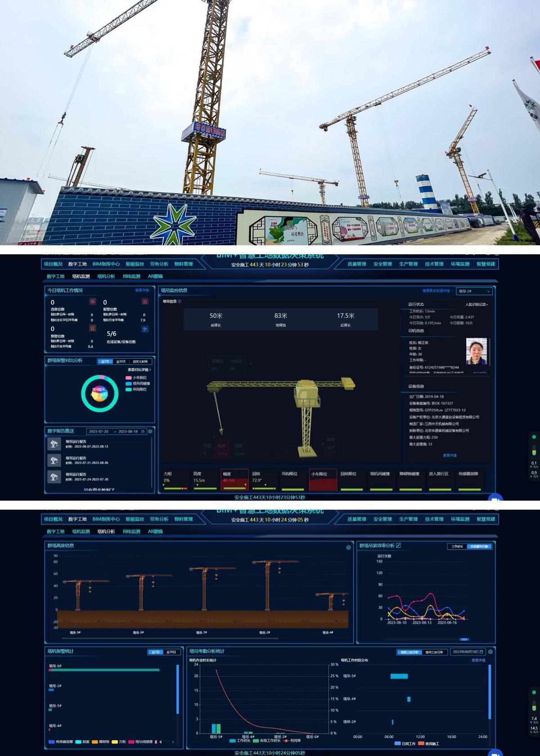Open settings gear in 塔司考勤分析统计 panel
Screen dimensions: 540x756
[490, 652]
